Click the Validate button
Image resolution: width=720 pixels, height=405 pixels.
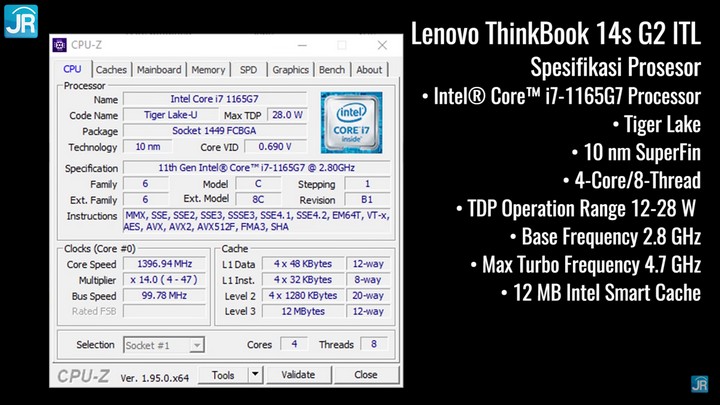pos(298,375)
